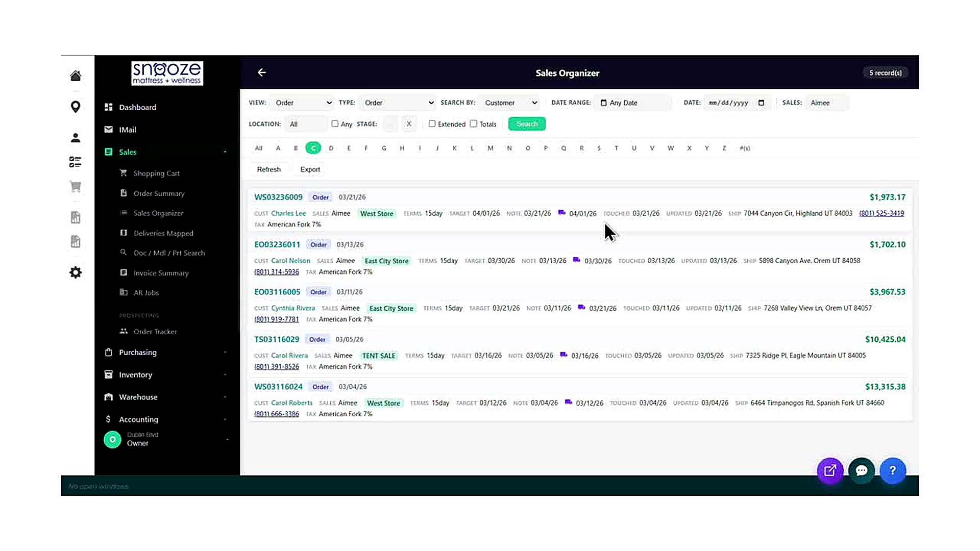Open the Date Range Any Date picker
Screen dimensions: 980x551
coord(633,103)
